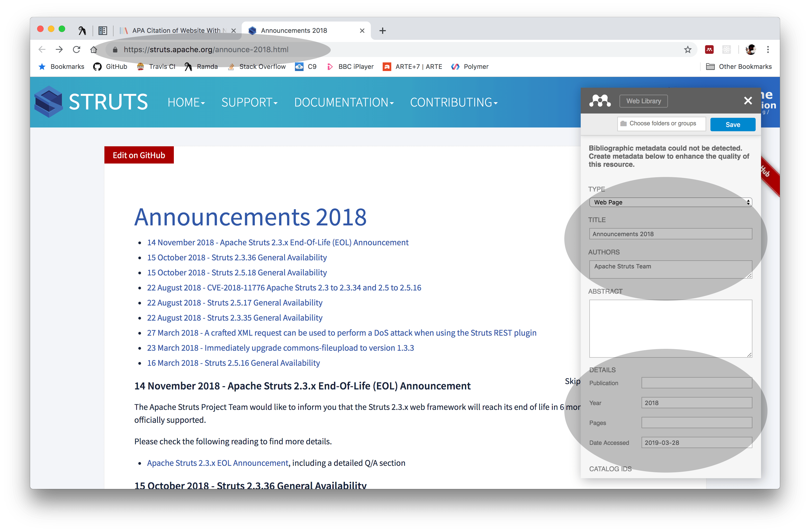Open Struts 2.5.18 General Availability link
This screenshot has height=532, width=810.
point(237,272)
